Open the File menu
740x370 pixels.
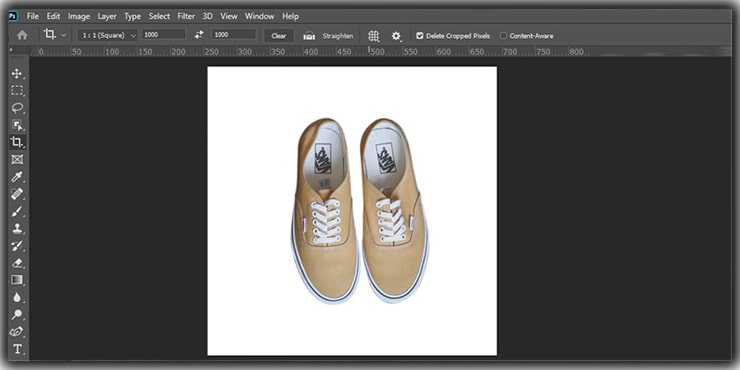pyautogui.click(x=33, y=16)
